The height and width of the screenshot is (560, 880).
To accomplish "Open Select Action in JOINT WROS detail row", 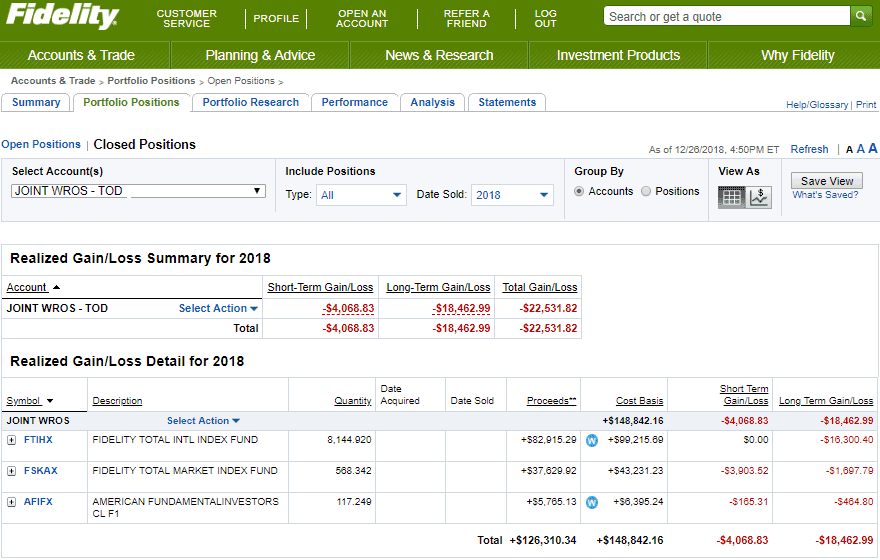I will [203, 421].
